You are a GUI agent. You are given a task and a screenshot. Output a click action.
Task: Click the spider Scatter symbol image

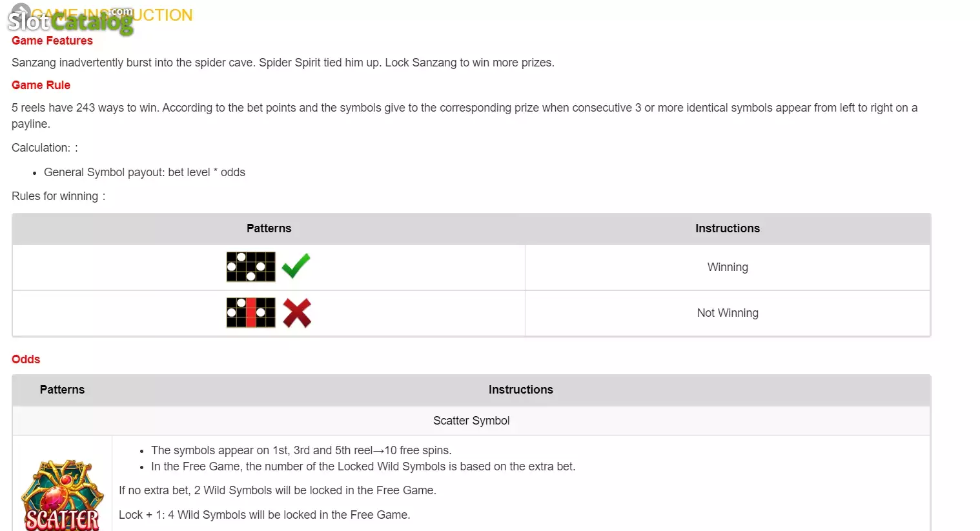coord(62,495)
